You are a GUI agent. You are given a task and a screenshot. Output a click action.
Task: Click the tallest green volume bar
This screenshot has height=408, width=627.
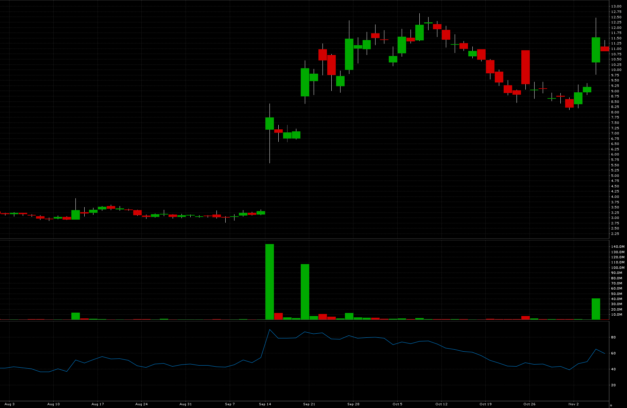(x=269, y=281)
